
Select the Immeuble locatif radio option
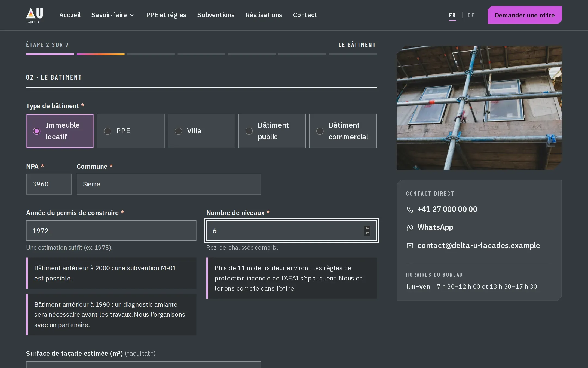coord(60,131)
